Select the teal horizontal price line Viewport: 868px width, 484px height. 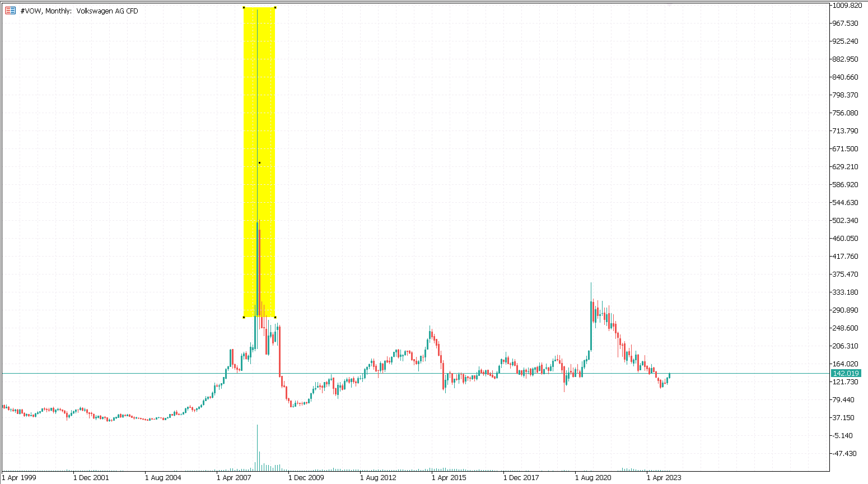(x=414, y=373)
